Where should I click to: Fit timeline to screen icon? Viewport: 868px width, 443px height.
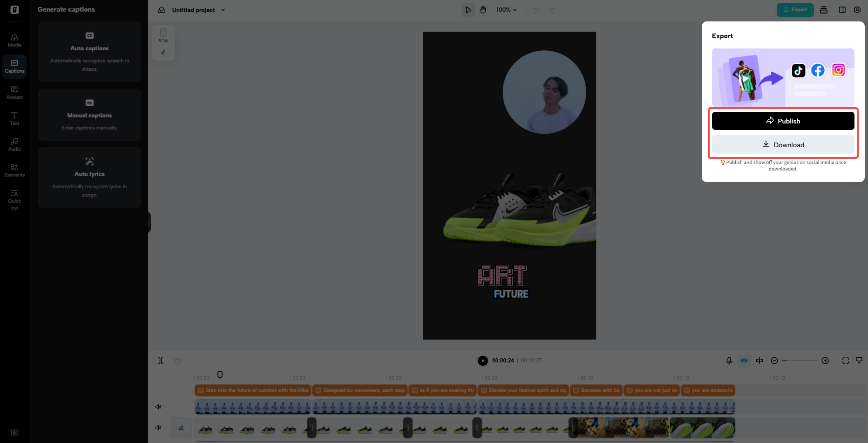coord(846,361)
